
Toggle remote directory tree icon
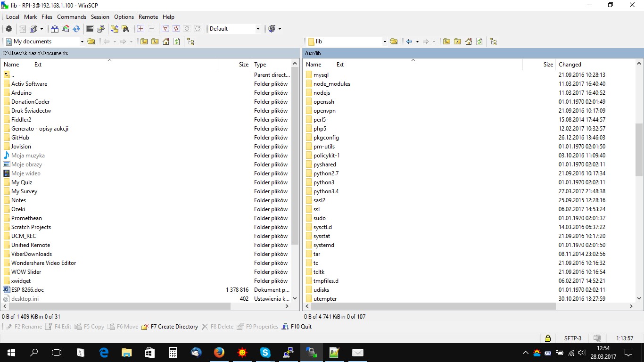click(493, 41)
